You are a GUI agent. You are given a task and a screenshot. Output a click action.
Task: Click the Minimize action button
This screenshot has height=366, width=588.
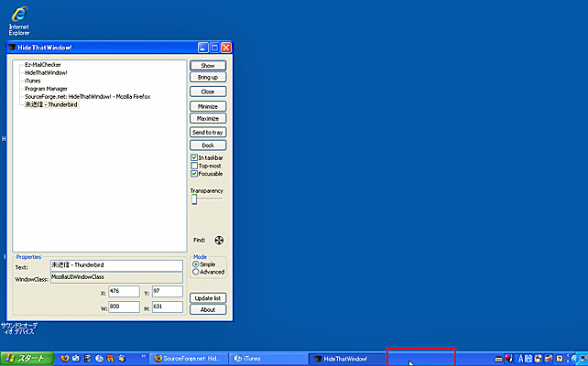point(208,106)
